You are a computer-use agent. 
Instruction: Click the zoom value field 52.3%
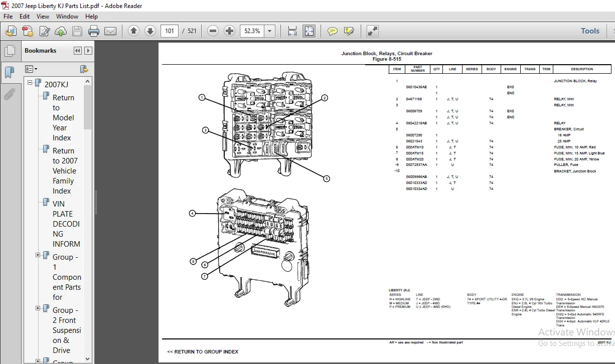click(252, 31)
